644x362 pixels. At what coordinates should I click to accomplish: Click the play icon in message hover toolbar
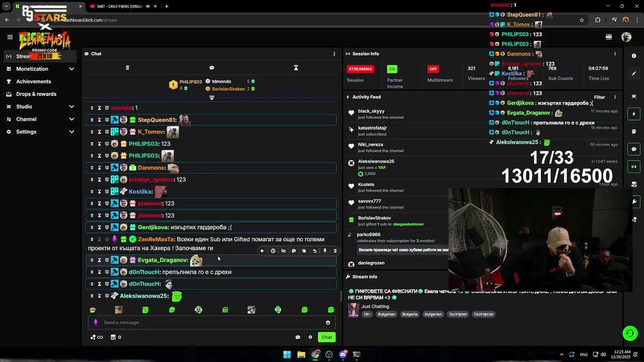coord(262,251)
